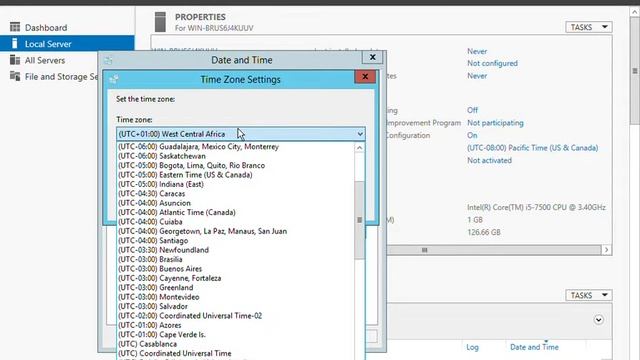Choose the Azores time zone

(x=150, y=325)
